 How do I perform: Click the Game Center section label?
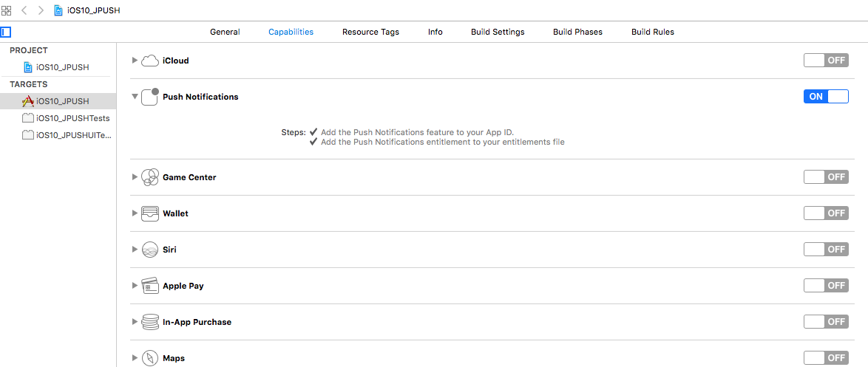(x=189, y=177)
